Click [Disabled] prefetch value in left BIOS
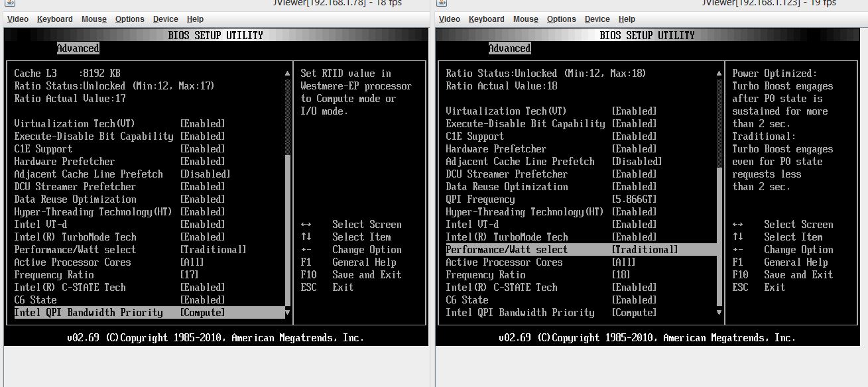 [x=205, y=174]
